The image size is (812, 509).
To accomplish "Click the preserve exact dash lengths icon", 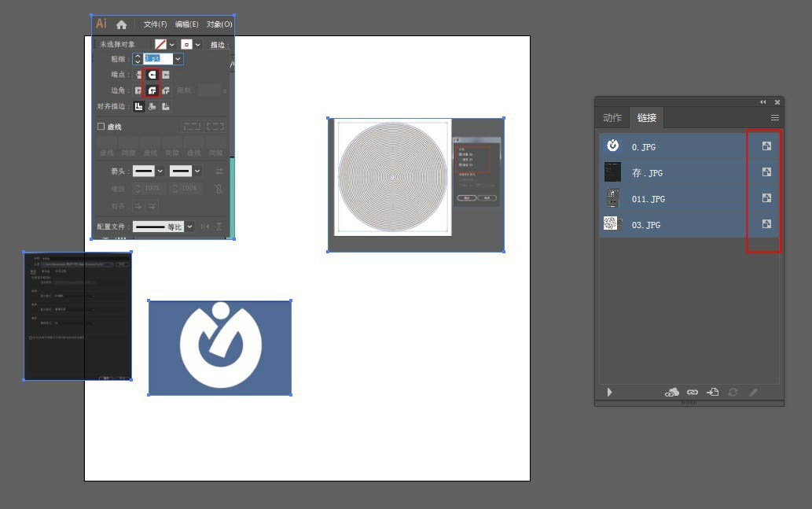I will pyautogui.click(x=192, y=126).
